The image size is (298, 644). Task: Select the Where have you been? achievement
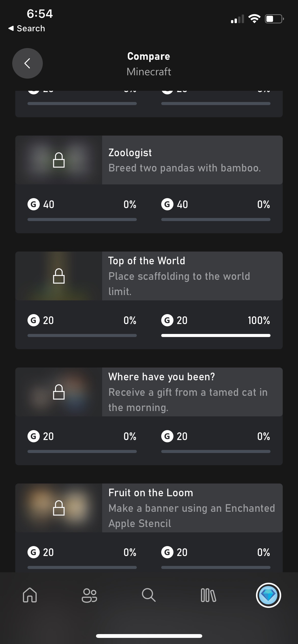161,377
